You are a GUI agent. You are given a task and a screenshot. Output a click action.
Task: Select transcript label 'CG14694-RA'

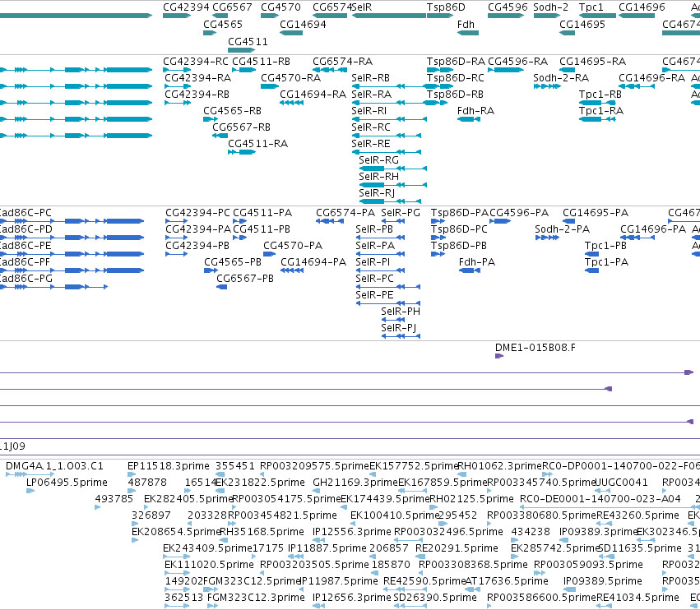coord(313,95)
